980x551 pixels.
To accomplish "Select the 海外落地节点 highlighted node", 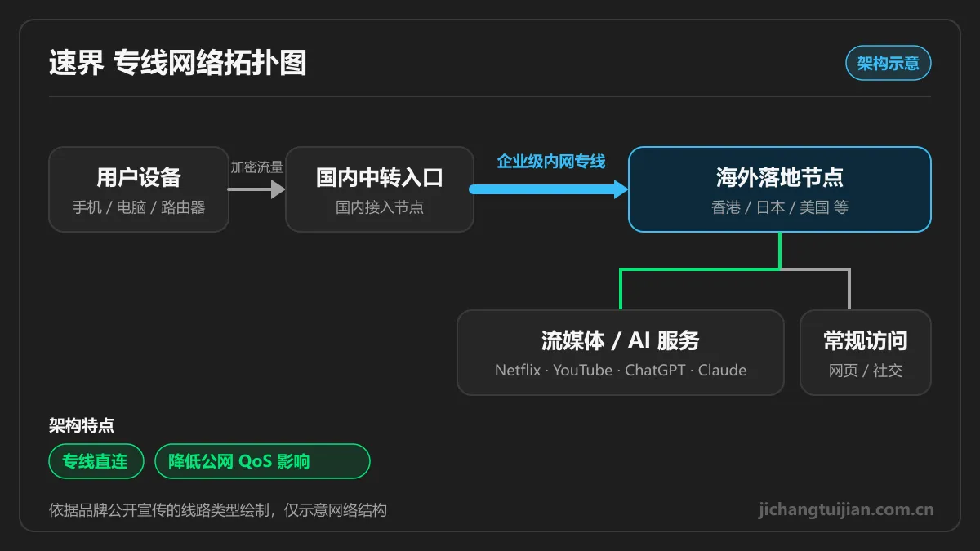I will pos(780,189).
